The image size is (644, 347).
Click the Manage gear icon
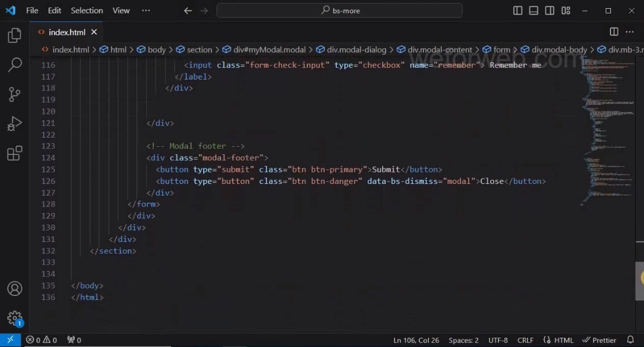15,317
